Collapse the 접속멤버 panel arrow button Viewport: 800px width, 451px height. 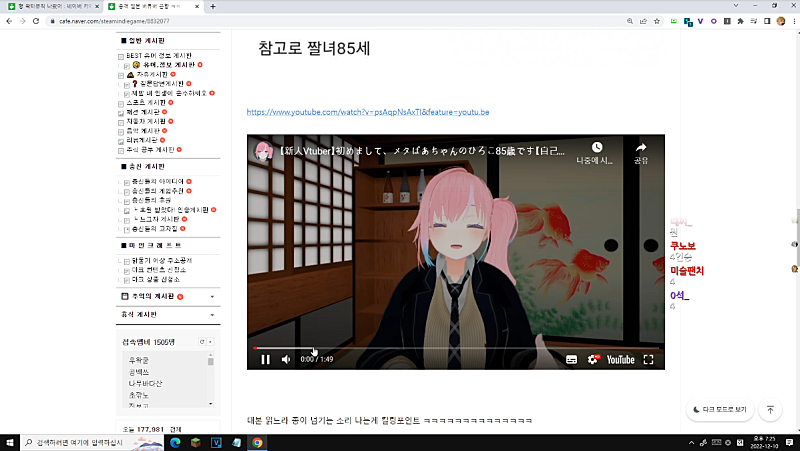[210, 342]
